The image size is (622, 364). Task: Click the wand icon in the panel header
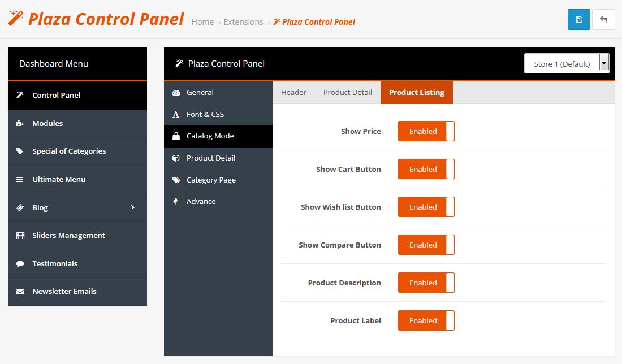(x=179, y=63)
